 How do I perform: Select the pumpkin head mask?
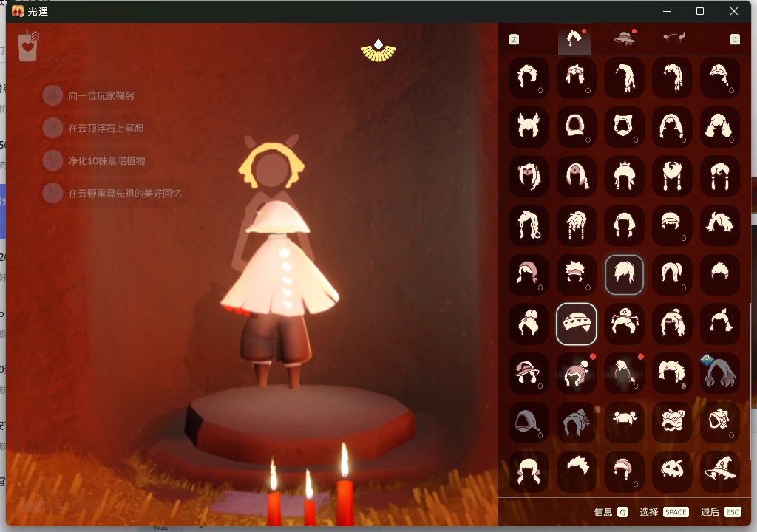pos(672,471)
